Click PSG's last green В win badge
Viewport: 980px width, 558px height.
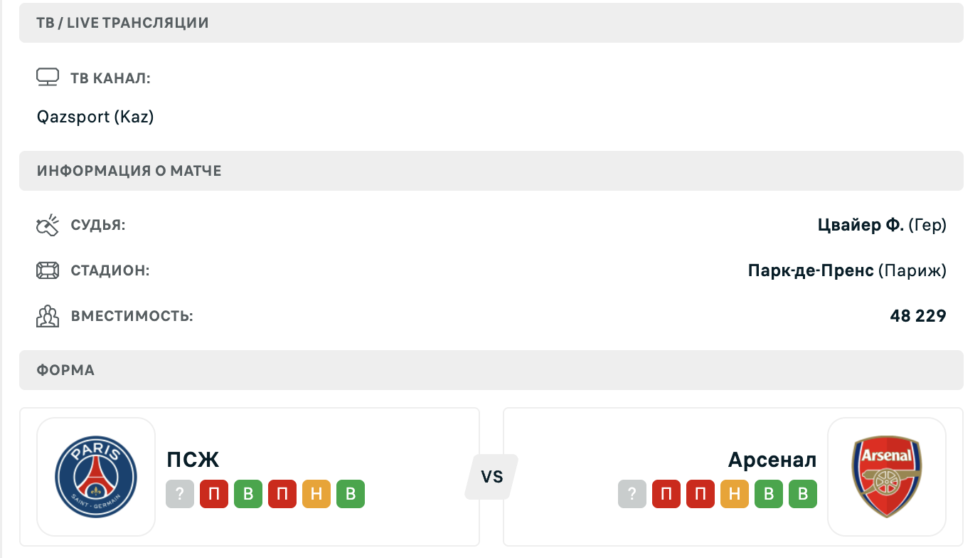[x=351, y=494]
